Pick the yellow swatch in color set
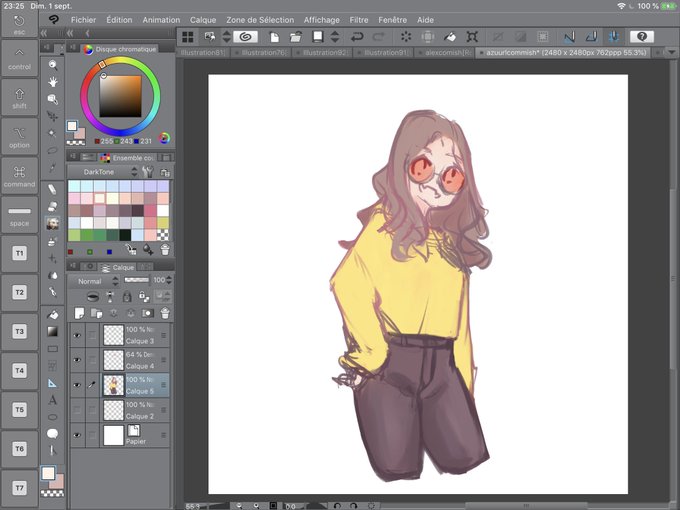This screenshot has width=680, height=510. pos(163,223)
